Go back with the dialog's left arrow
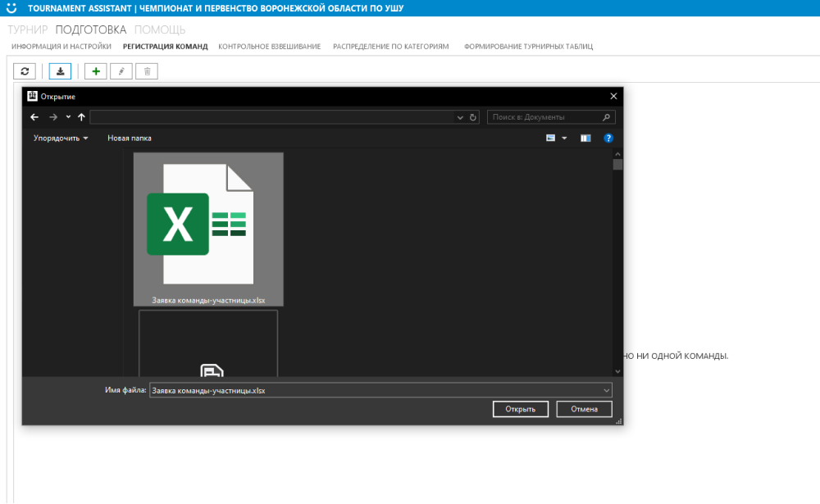 (x=34, y=117)
